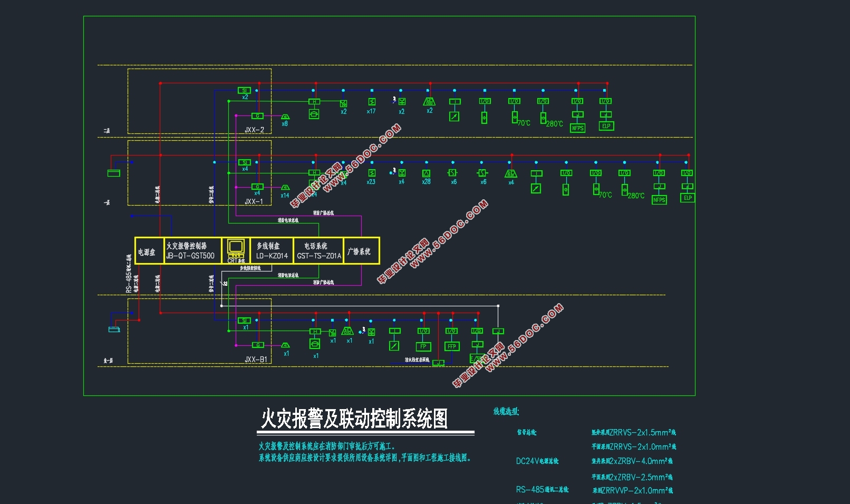Select the 广播系统 broadcast system block
The width and height of the screenshot is (850, 504).
[x=360, y=251]
